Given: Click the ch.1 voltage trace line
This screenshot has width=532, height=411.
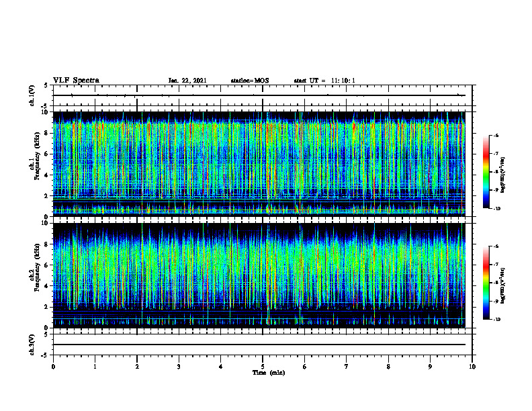Looking at the screenshot, I should point(259,95).
